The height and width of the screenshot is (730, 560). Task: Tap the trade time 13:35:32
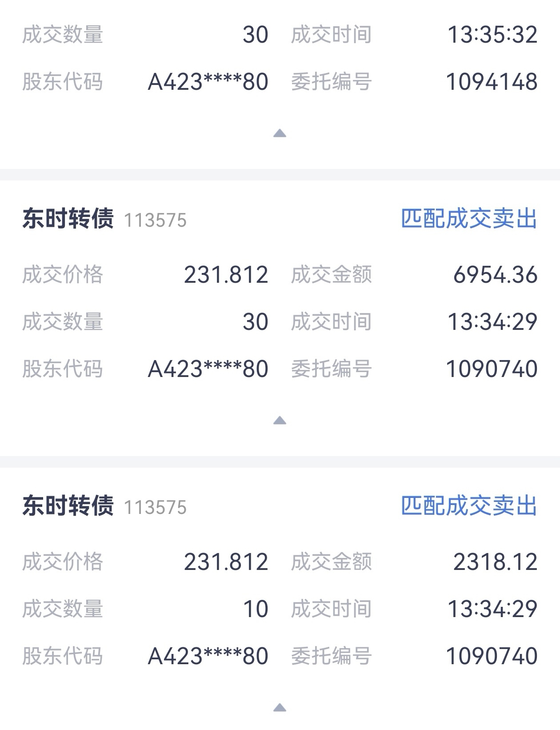tap(492, 35)
